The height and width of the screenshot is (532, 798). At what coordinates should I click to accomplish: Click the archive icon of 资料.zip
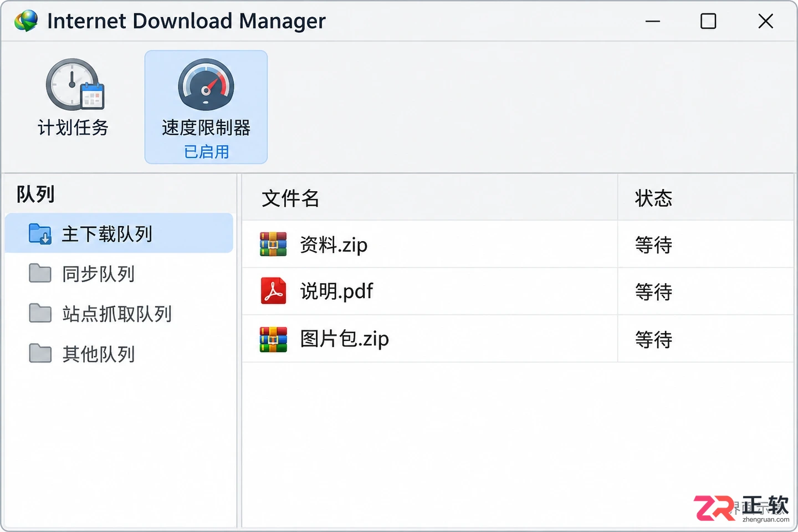[273, 244]
